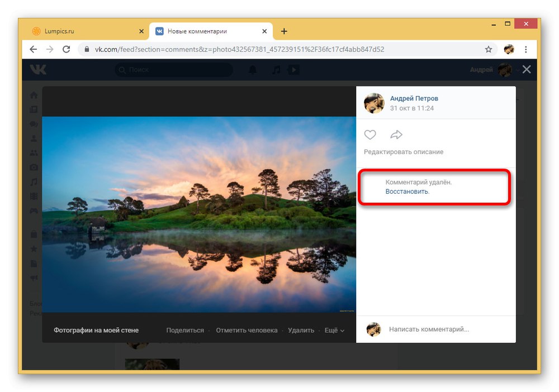Like the photo with heart icon

click(370, 135)
